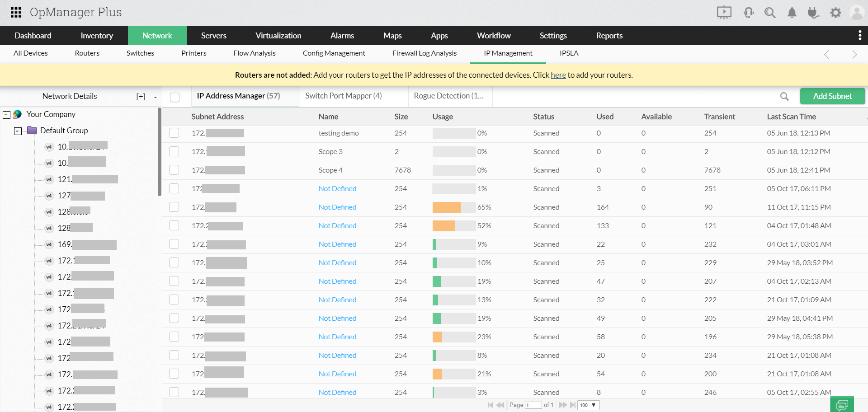
Task: Expand all nodes using the [+] control
Action: tap(141, 96)
